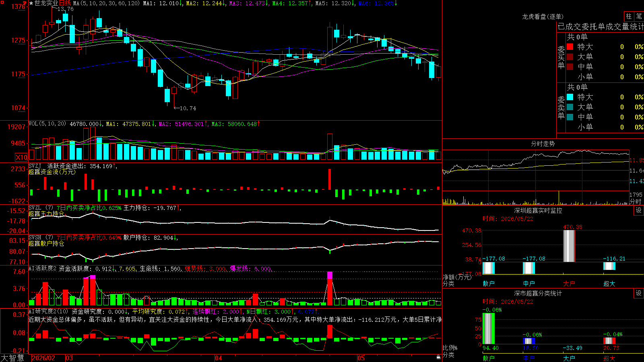Click the 1376 price axis label
This screenshot has width=644, height=362.
pos(19,7)
